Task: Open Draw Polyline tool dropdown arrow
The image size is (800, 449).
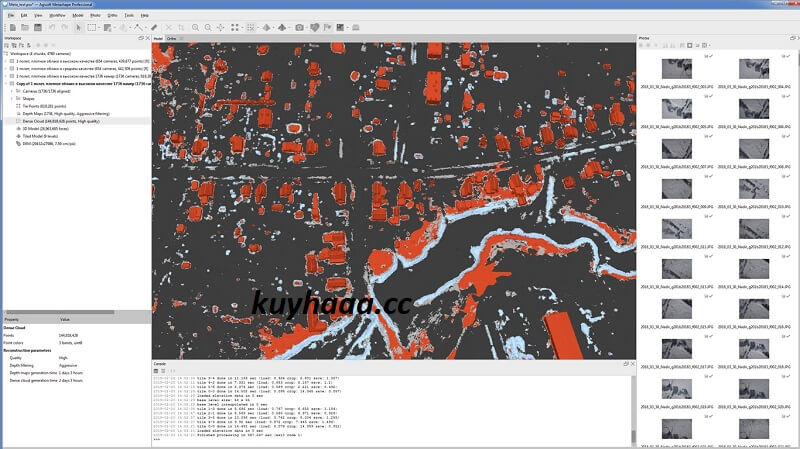Action: pos(145,28)
